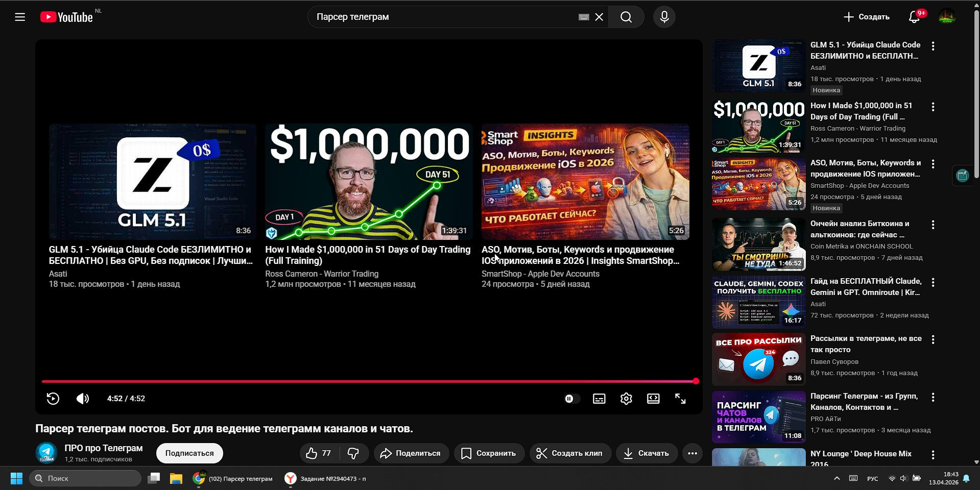Open Windows notification center bell
This screenshot has width=980, height=490.
coord(966,478)
